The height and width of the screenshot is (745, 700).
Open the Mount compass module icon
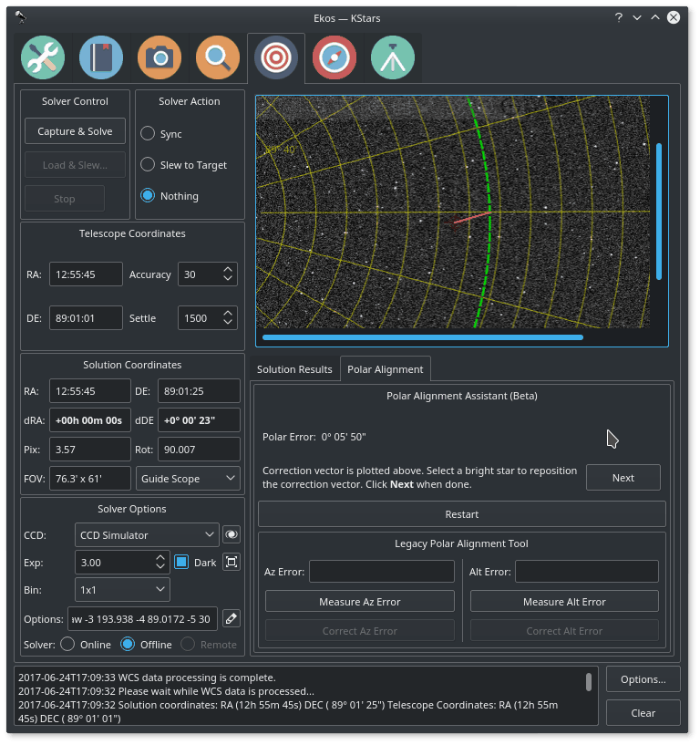[x=335, y=58]
